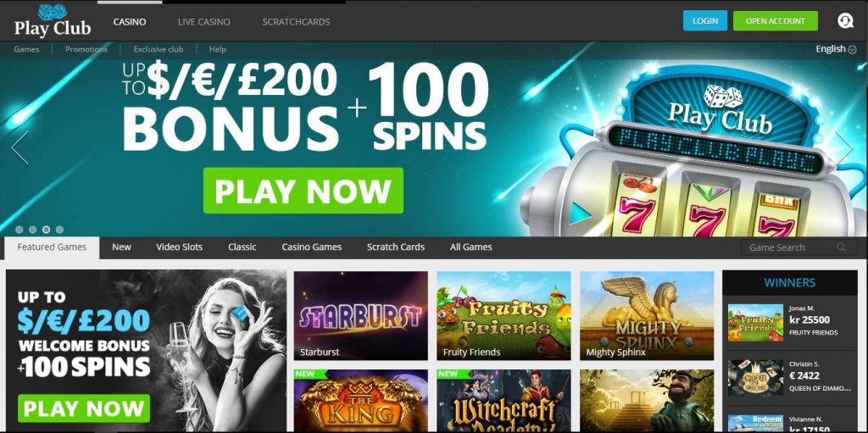Viewport: 868px width, 433px height.
Task: Switch to the Scratch Cards tab
Action: click(x=396, y=247)
